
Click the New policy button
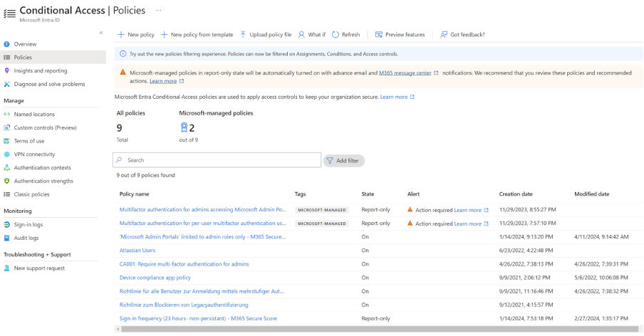click(x=135, y=35)
